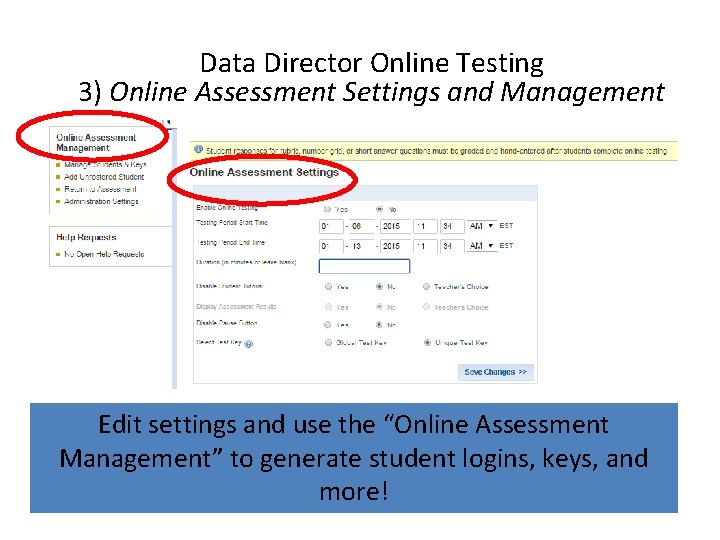Click the end time hour field
Viewport: 720px width, 540px height.
click(425, 246)
